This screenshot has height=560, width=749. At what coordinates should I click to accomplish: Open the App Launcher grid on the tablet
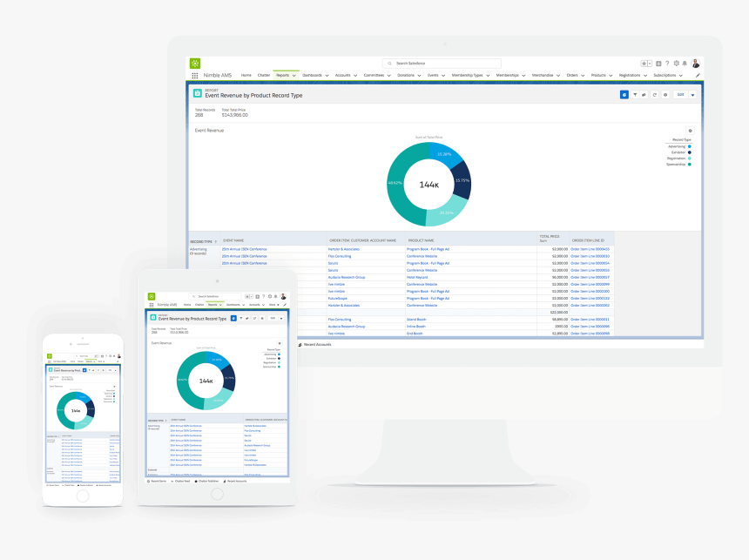tap(152, 305)
